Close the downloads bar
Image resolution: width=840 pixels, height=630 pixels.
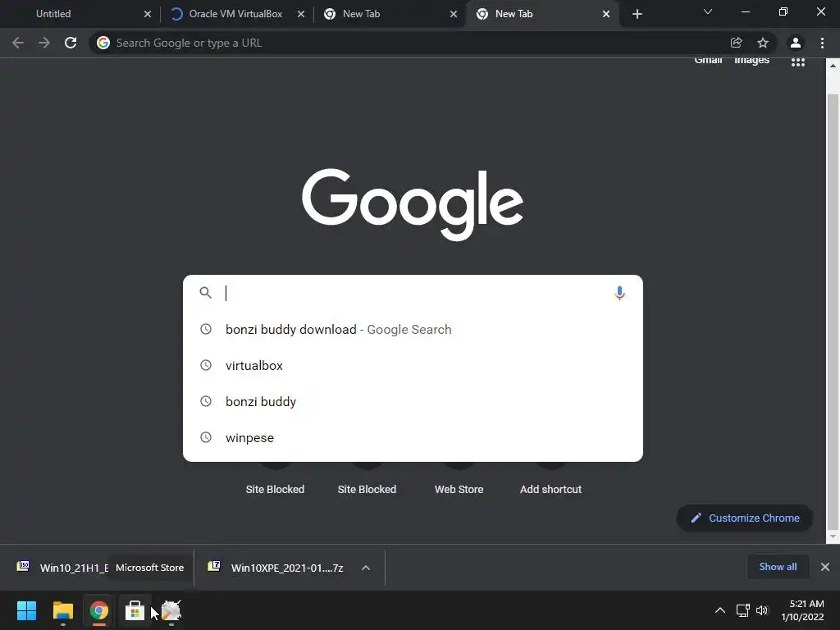point(825,567)
